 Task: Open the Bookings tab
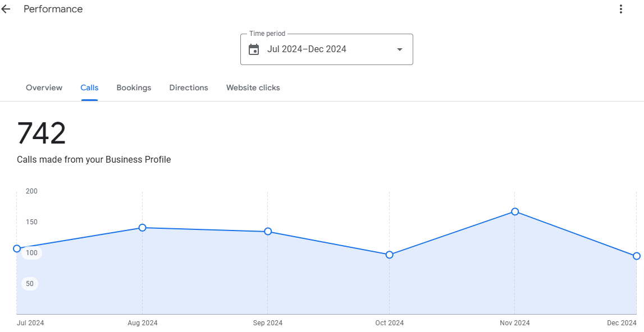tap(134, 87)
